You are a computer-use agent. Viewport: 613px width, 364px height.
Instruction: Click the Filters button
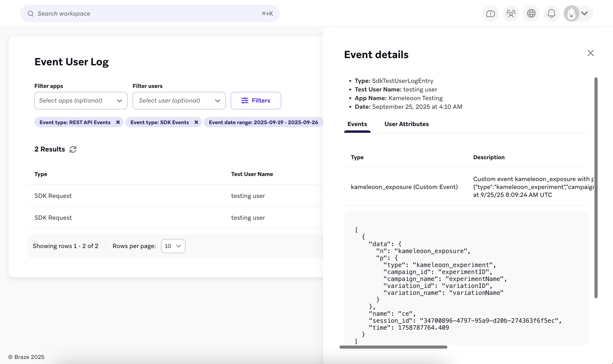coord(256,100)
